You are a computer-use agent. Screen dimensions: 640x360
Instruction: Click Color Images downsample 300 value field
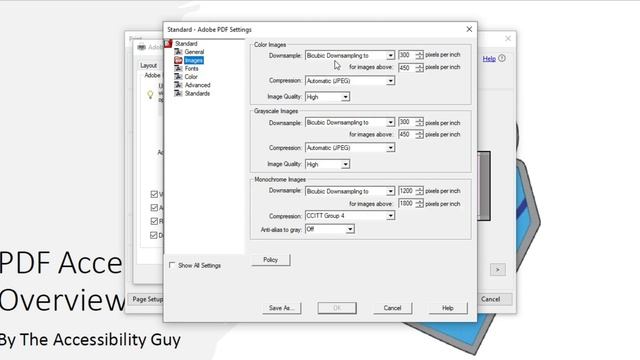(407, 55)
